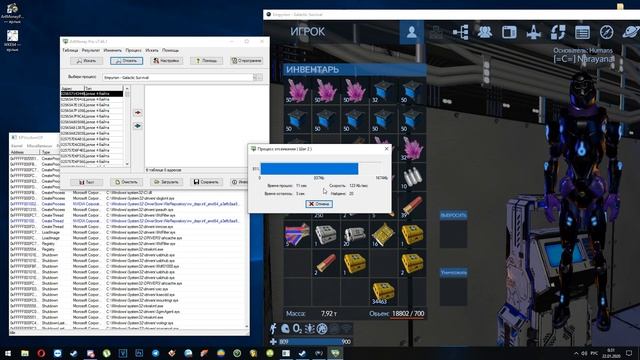Open the compass icon in game header
This screenshot has width=640, height=360.
click(x=607, y=32)
